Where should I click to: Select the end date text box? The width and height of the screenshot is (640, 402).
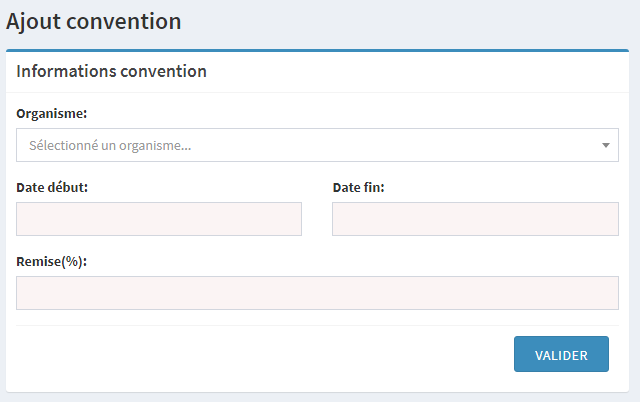[475, 219]
